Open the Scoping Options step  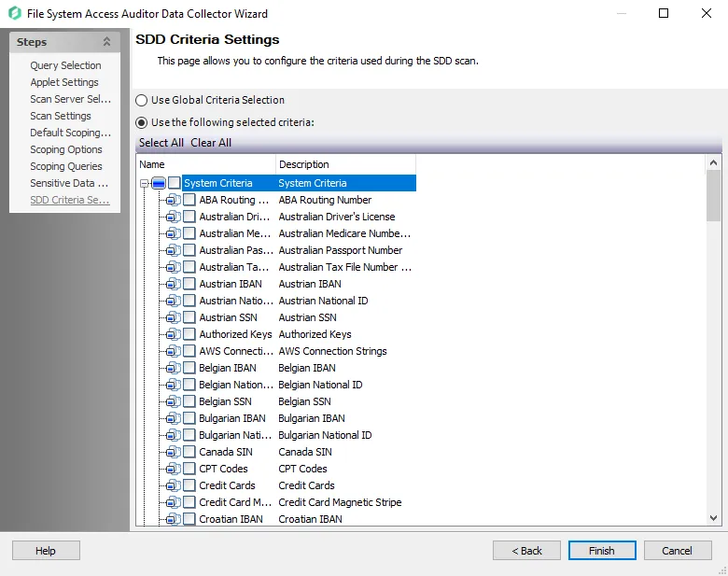(x=66, y=149)
